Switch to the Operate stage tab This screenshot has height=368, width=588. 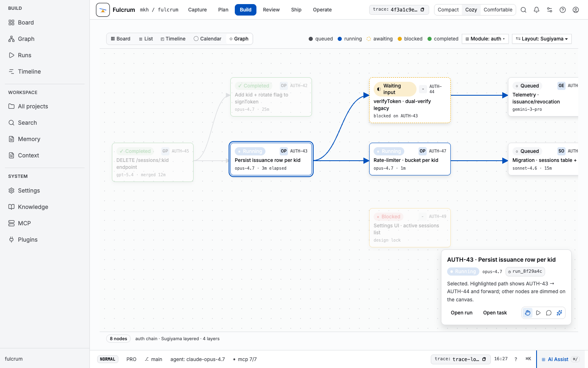322,10
